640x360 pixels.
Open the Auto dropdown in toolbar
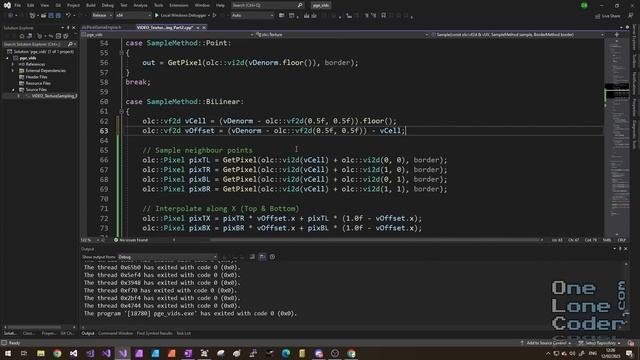[x=252, y=16]
